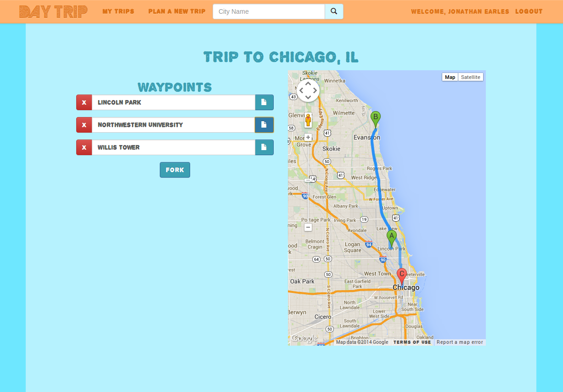Click the map pan control

(308, 90)
